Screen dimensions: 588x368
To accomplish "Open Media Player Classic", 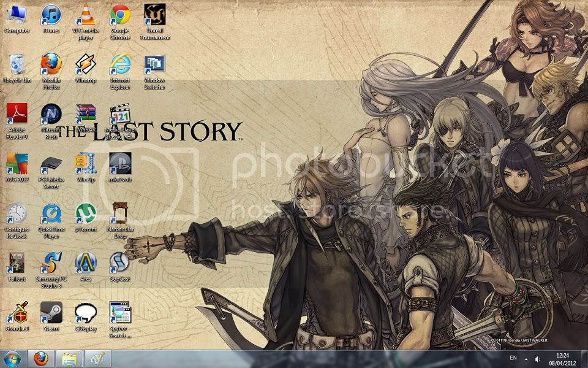I will pyautogui.click(x=120, y=115).
